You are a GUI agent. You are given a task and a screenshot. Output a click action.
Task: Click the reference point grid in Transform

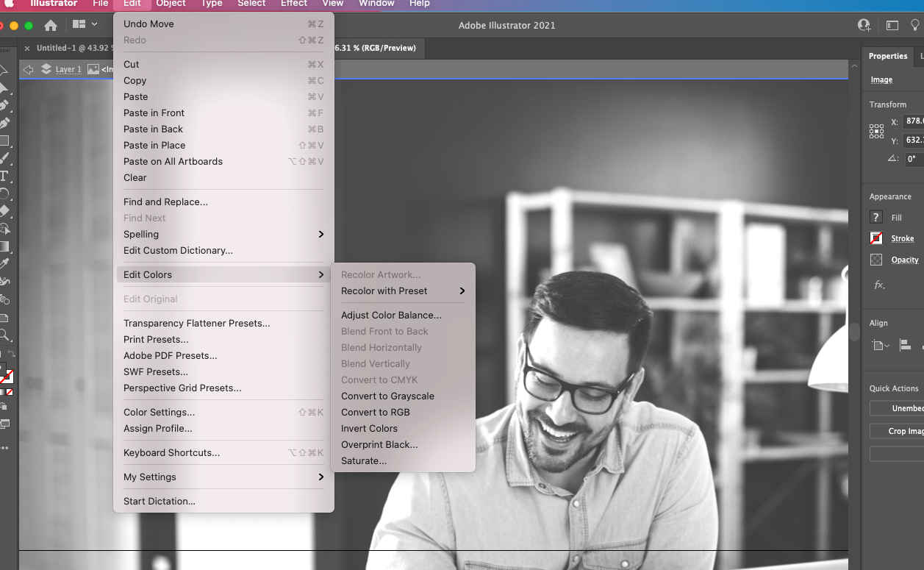(876, 132)
